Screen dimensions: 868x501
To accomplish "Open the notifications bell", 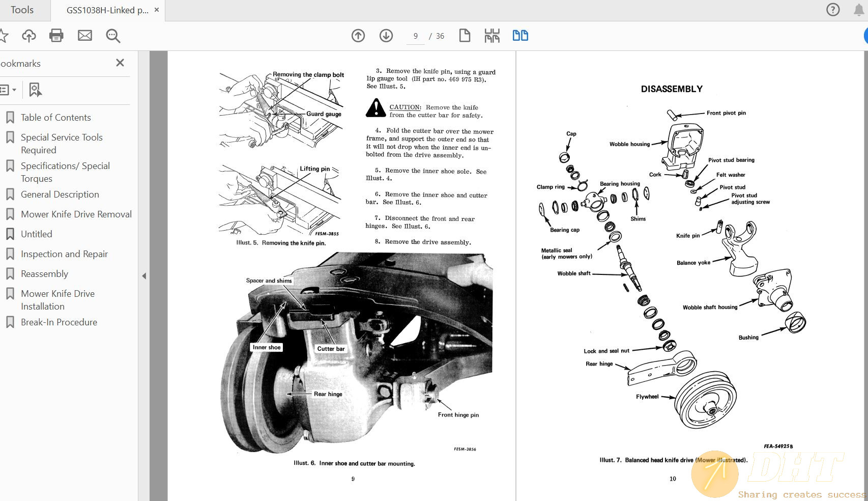I will pos(859,10).
